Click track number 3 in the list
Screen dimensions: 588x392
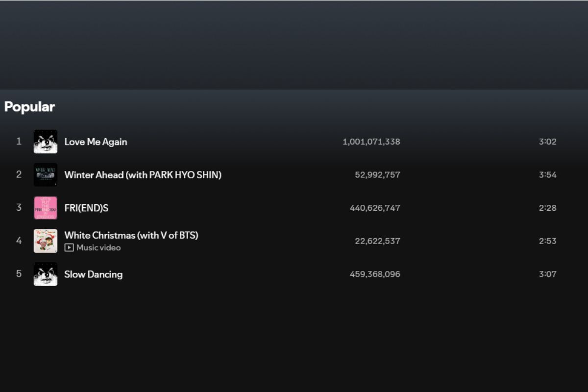pos(19,208)
